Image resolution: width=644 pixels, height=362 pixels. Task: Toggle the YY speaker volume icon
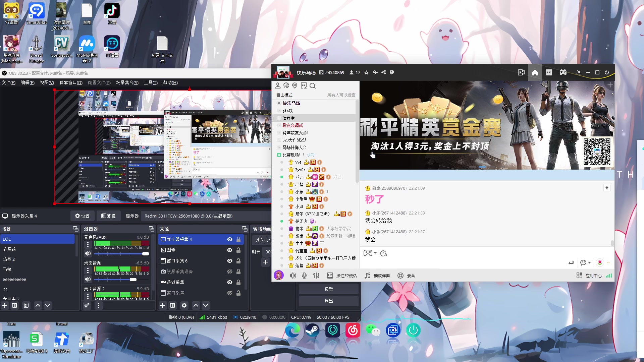[x=293, y=276]
